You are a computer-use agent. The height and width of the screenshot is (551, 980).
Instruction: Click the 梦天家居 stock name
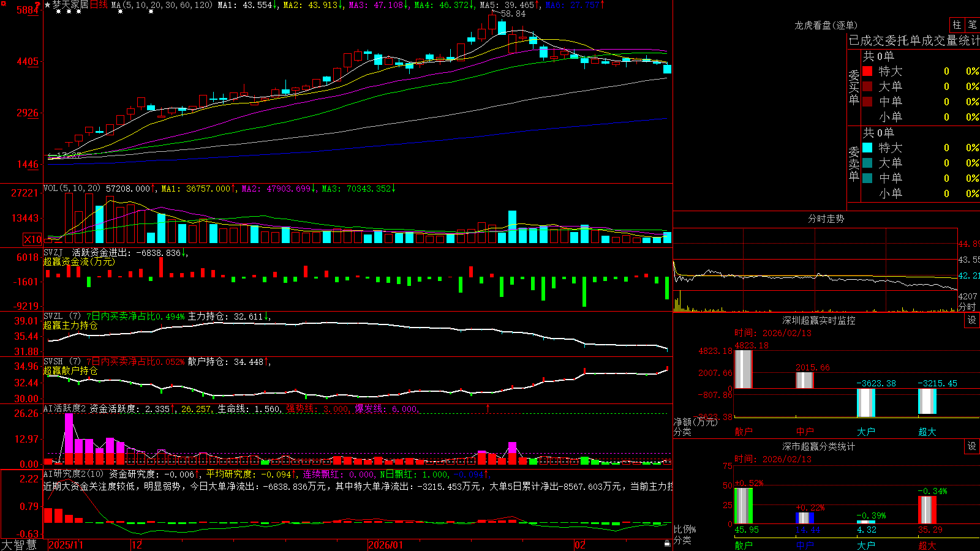tap(70, 5)
